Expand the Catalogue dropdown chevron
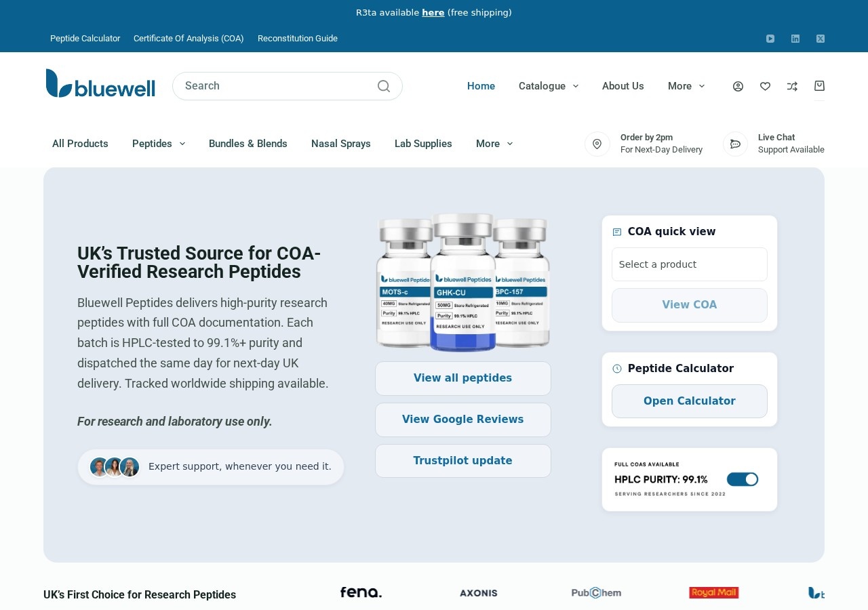The image size is (868, 610). 576,86
